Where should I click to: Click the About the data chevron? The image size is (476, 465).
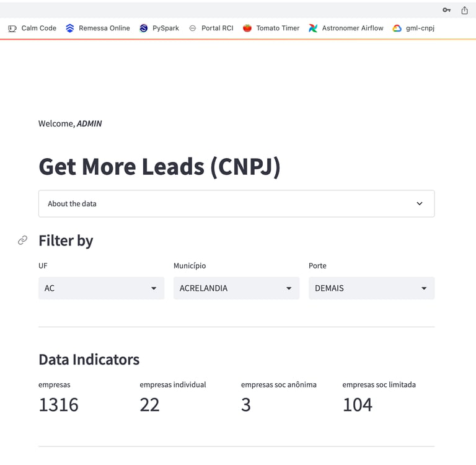(x=419, y=203)
